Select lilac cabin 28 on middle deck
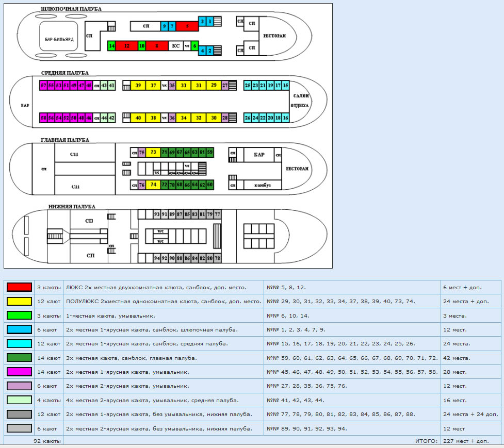This screenshot has width=504, height=448. click(x=225, y=118)
